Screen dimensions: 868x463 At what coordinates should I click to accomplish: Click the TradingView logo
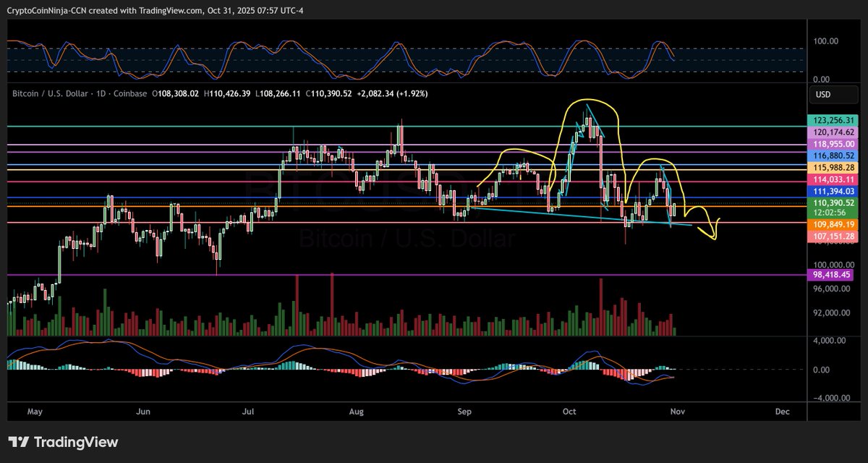[x=63, y=442]
